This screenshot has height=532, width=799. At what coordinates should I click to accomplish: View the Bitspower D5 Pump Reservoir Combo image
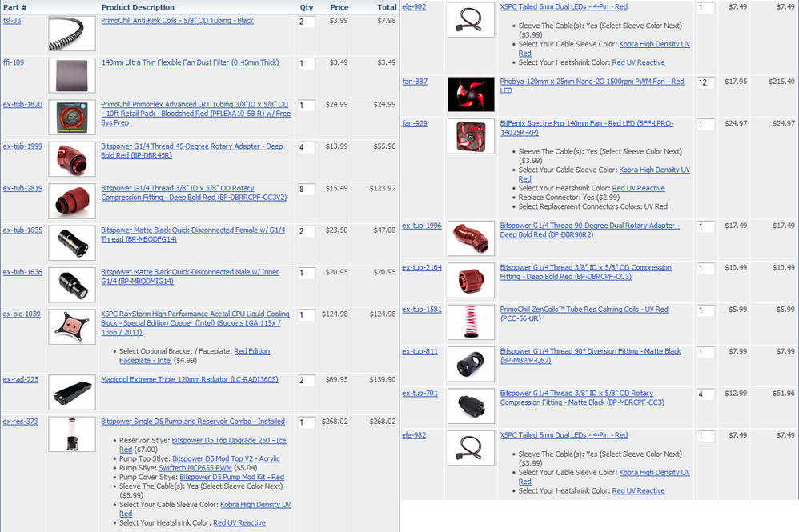[x=72, y=434]
